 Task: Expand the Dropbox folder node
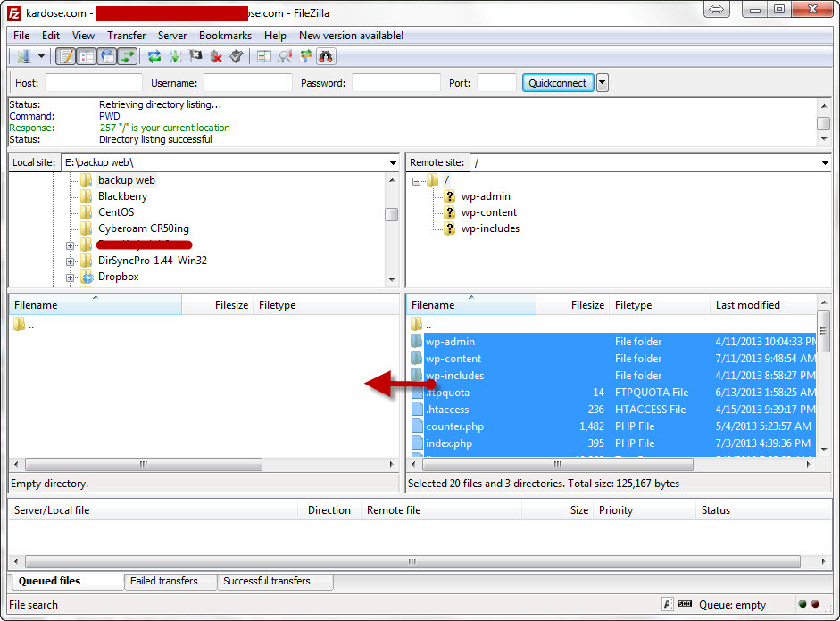[70, 277]
